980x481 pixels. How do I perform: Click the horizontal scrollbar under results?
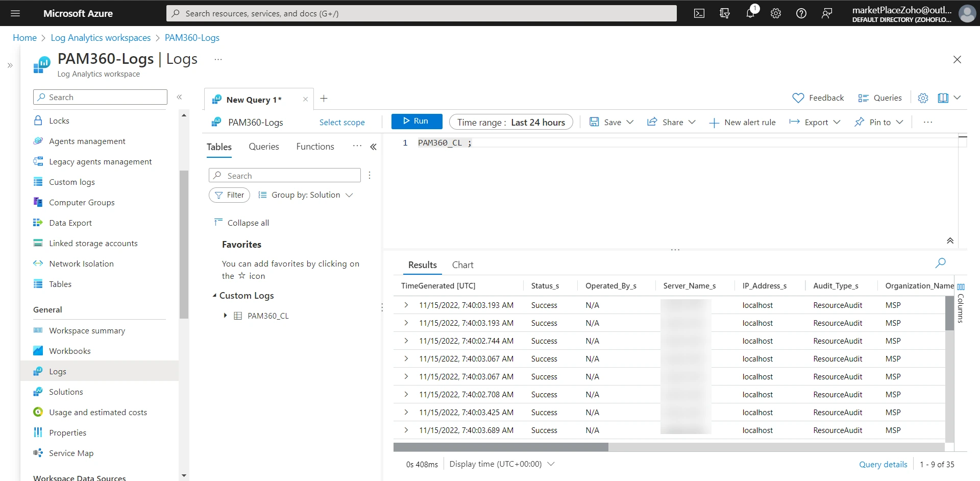coord(501,447)
